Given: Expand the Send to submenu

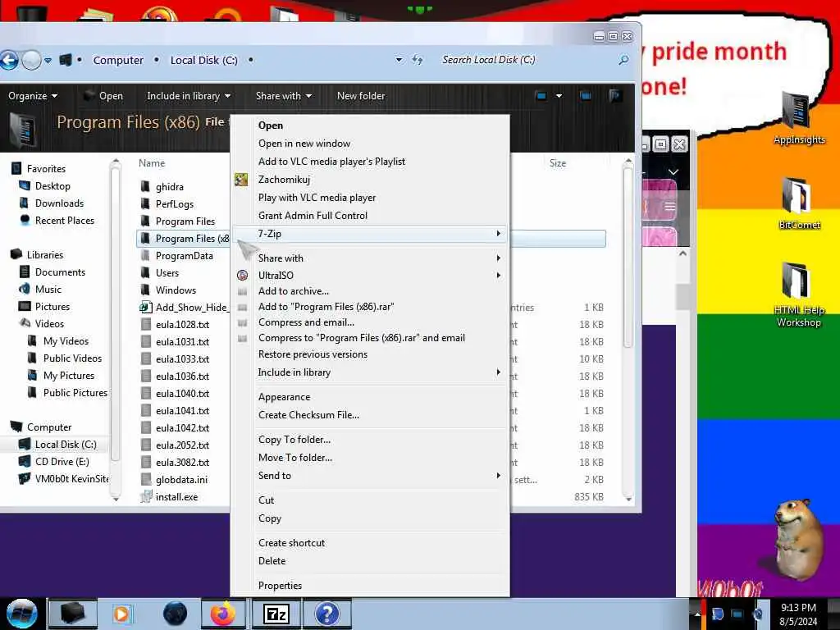Looking at the screenshot, I should (371, 476).
